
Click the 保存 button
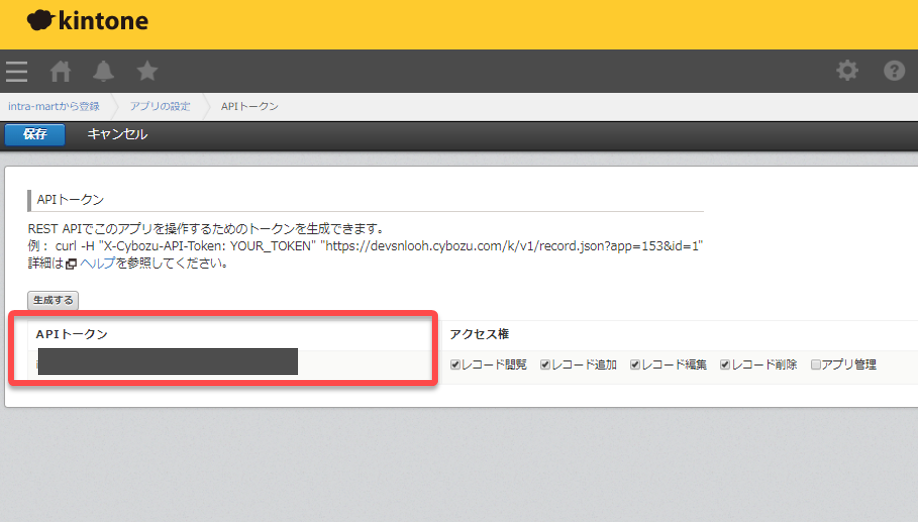click(35, 134)
